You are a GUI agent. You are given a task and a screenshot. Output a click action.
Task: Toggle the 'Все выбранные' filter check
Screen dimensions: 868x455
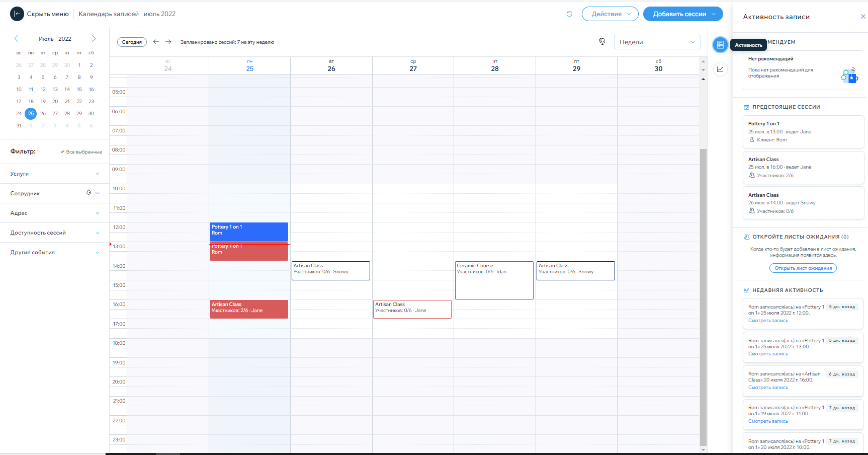pos(81,151)
